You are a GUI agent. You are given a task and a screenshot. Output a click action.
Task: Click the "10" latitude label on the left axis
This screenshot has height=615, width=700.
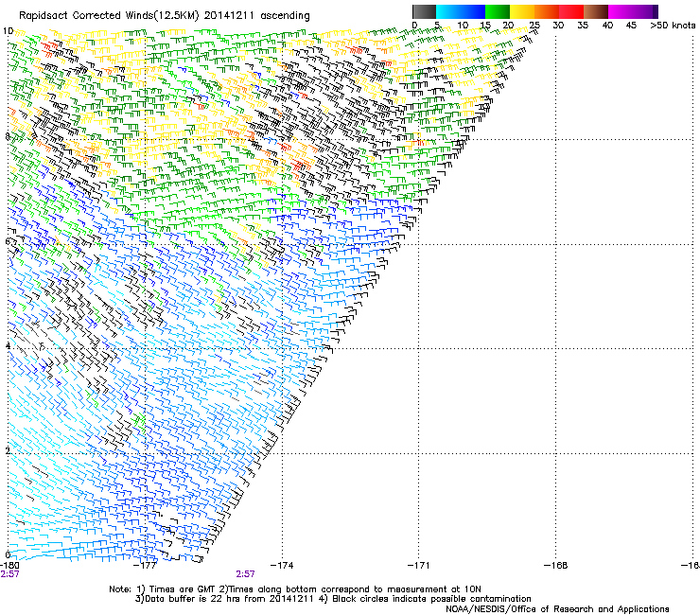point(8,31)
